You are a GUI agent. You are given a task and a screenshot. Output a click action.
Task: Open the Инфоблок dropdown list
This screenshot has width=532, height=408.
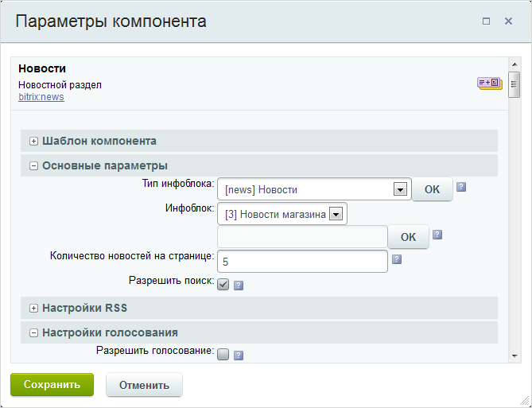pos(336,213)
